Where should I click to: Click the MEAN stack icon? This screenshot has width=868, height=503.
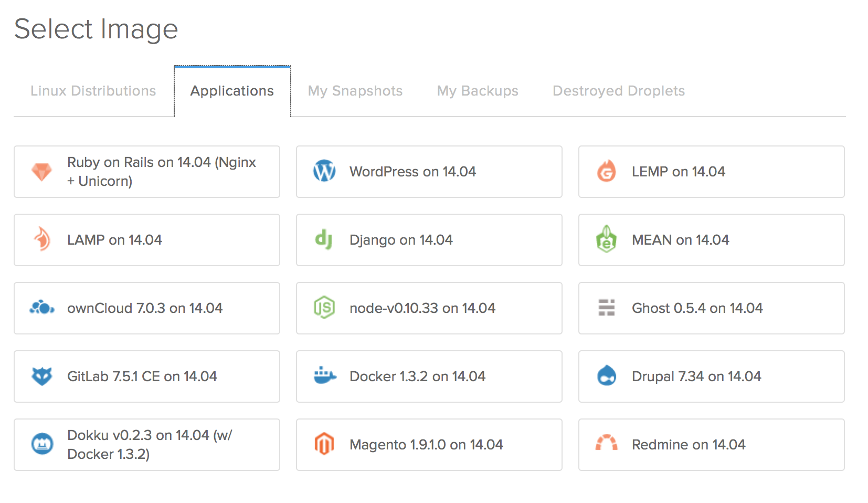607,239
